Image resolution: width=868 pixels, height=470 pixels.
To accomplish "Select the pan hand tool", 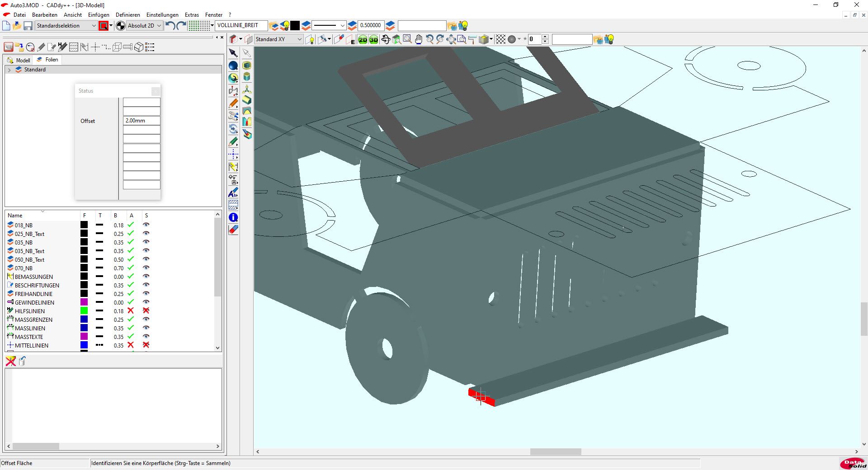I will pyautogui.click(x=419, y=40).
